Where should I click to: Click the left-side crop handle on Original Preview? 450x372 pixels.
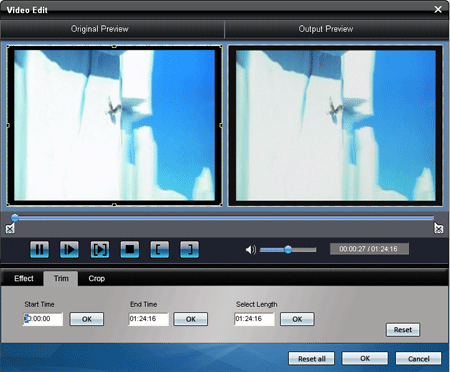(x=8, y=125)
